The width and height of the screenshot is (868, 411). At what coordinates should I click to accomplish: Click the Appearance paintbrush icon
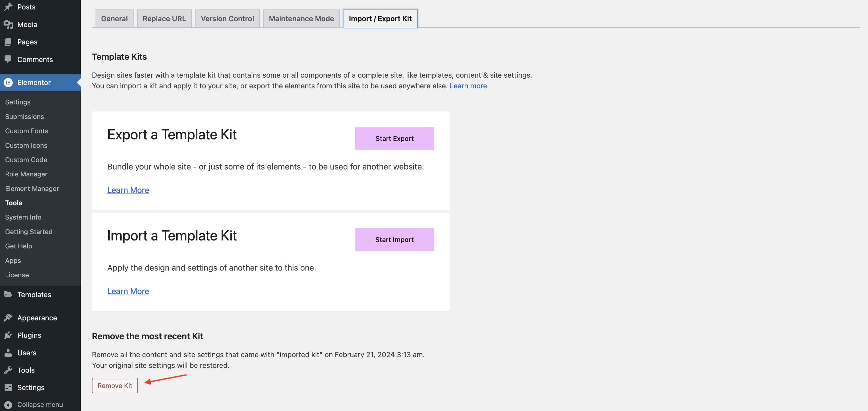(8, 318)
